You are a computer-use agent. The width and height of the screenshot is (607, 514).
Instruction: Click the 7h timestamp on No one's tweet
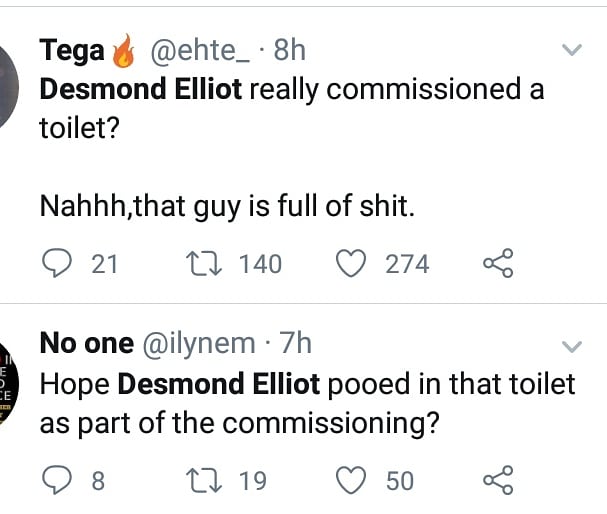pyautogui.click(x=296, y=344)
